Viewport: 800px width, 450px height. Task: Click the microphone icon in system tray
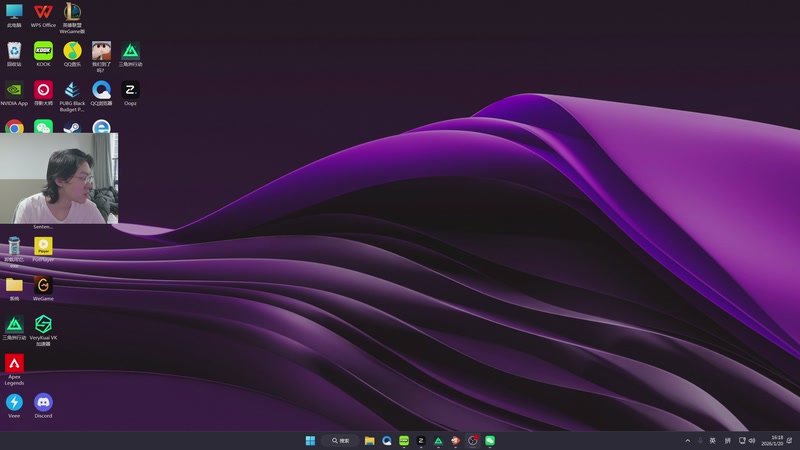[x=700, y=441]
